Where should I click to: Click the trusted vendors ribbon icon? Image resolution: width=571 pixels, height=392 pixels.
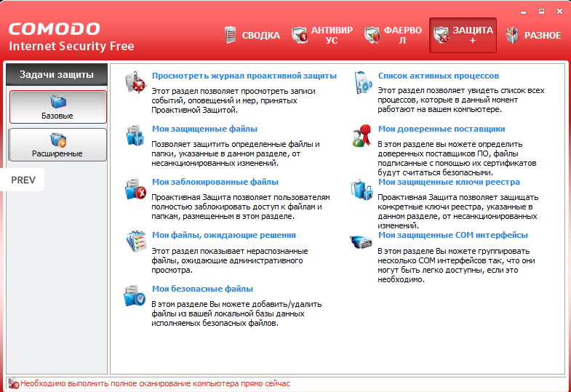tap(362, 135)
